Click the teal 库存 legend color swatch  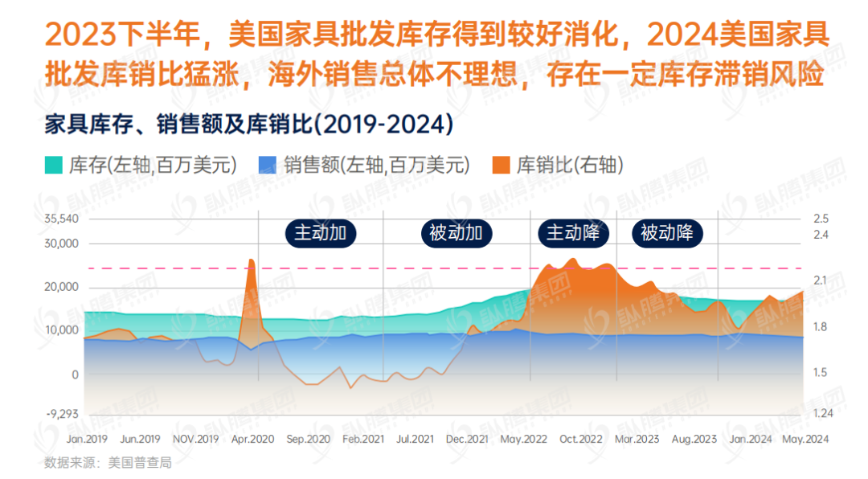tap(53, 166)
